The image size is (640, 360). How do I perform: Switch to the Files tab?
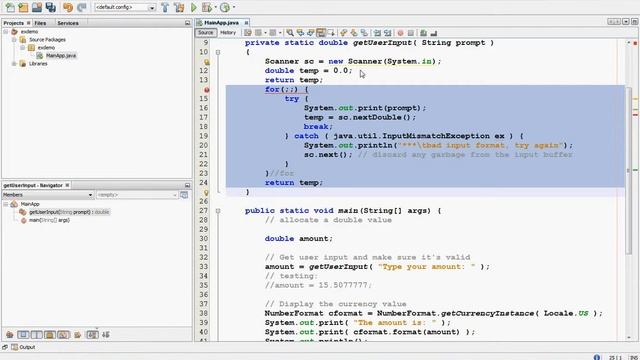[40, 23]
